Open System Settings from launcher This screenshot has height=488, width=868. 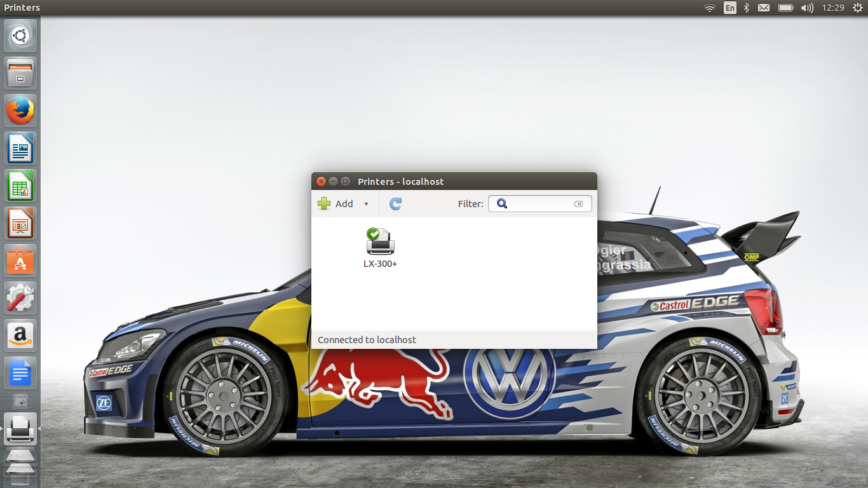point(20,298)
